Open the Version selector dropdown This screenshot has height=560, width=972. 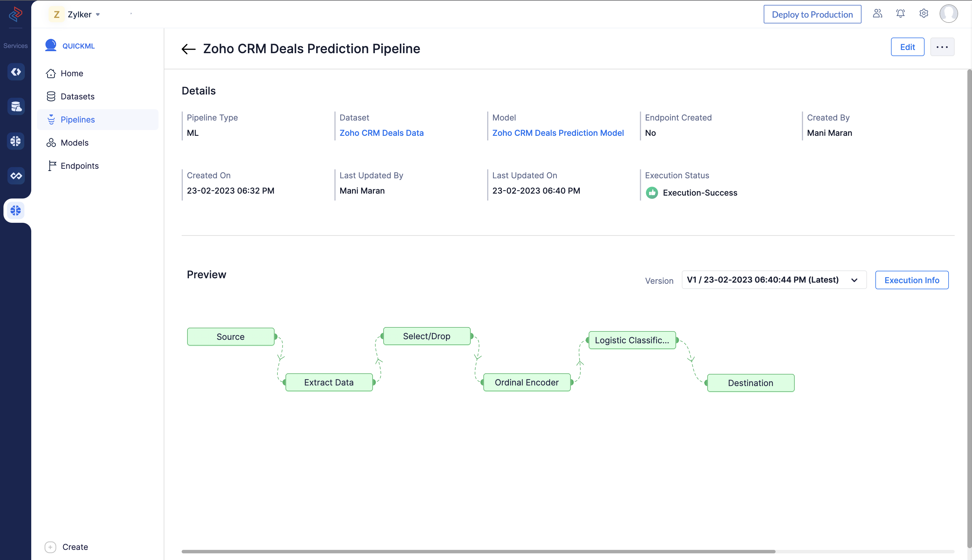[x=773, y=280]
